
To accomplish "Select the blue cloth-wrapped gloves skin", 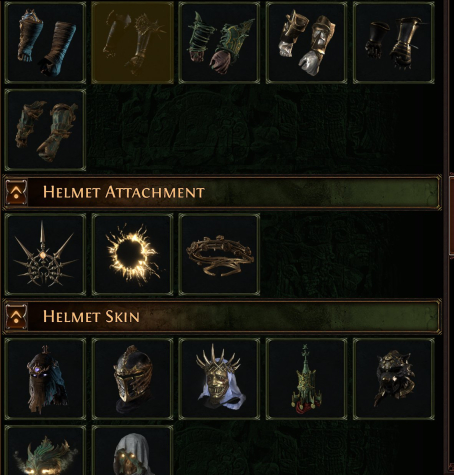I will (x=45, y=42).
